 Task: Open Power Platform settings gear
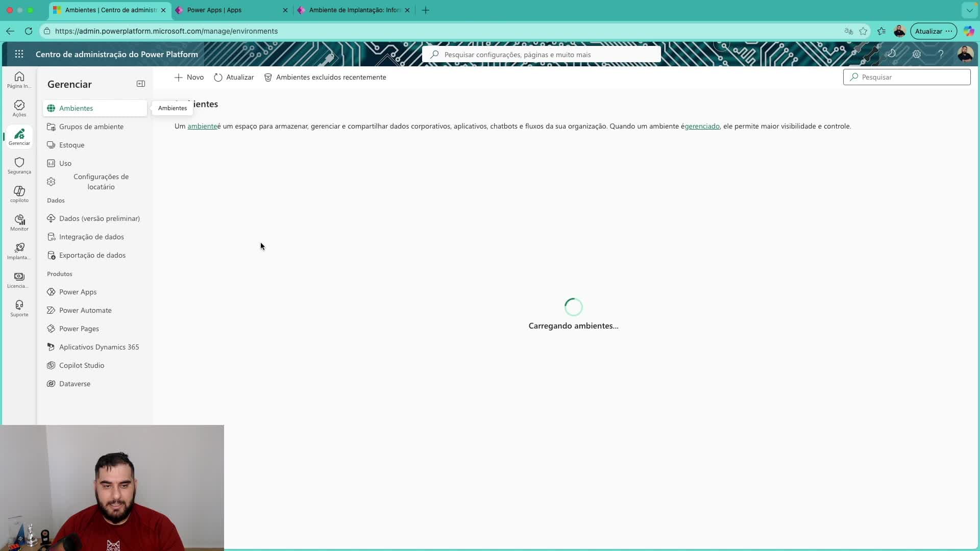click(917, 54)
